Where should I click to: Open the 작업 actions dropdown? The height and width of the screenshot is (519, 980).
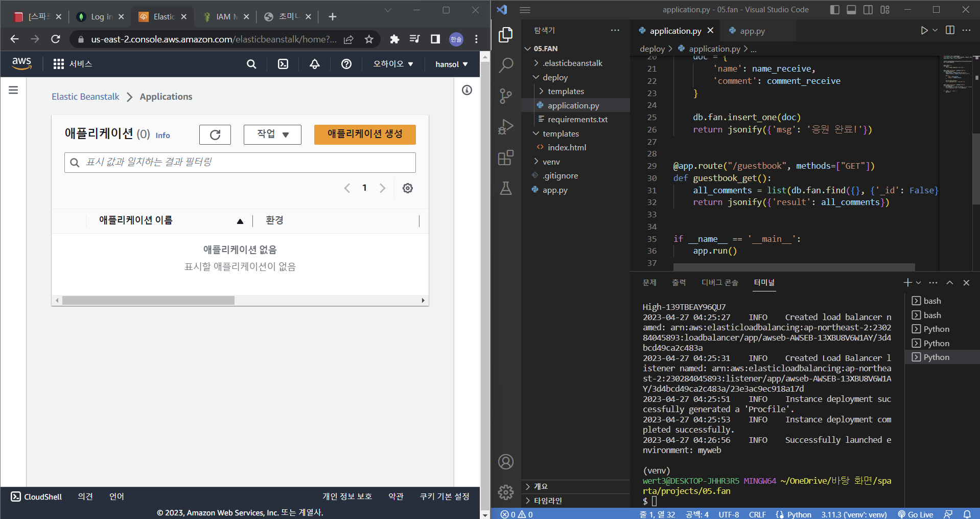[272, 134]
